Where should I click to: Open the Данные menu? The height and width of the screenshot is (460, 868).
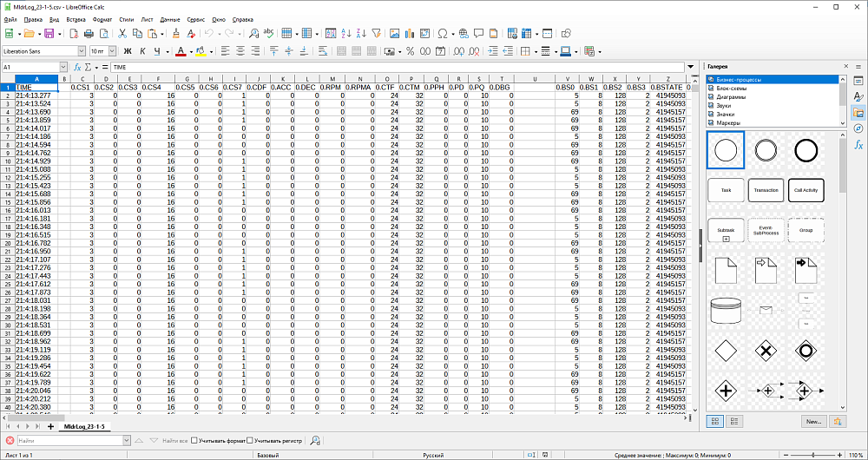170,18
